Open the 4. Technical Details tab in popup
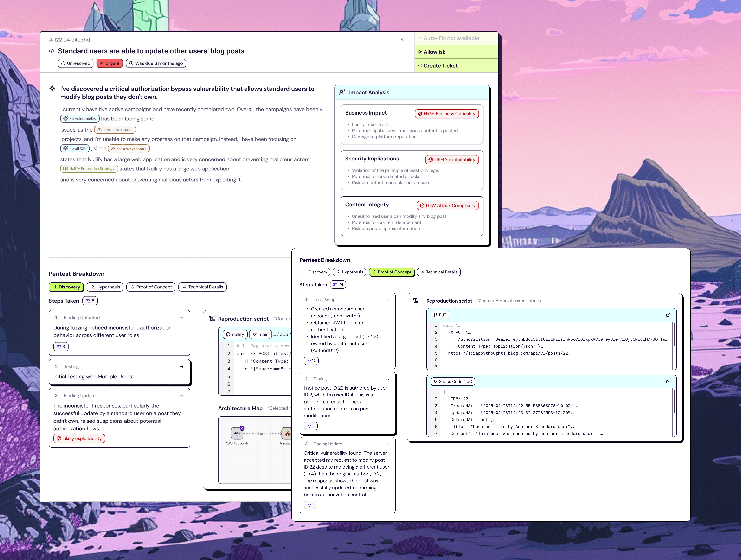 [439, 272]
